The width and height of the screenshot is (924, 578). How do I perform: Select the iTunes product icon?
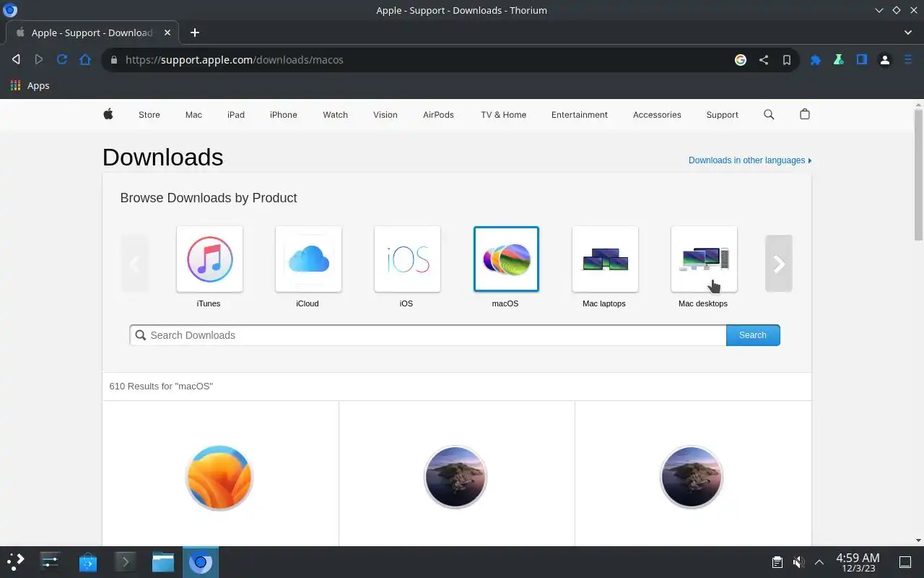coord(209,259)
